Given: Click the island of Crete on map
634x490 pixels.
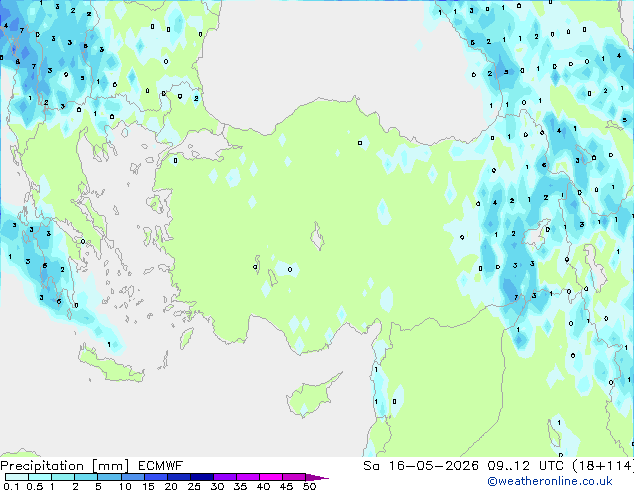Looking at the screenshot, I should (110, 365).
